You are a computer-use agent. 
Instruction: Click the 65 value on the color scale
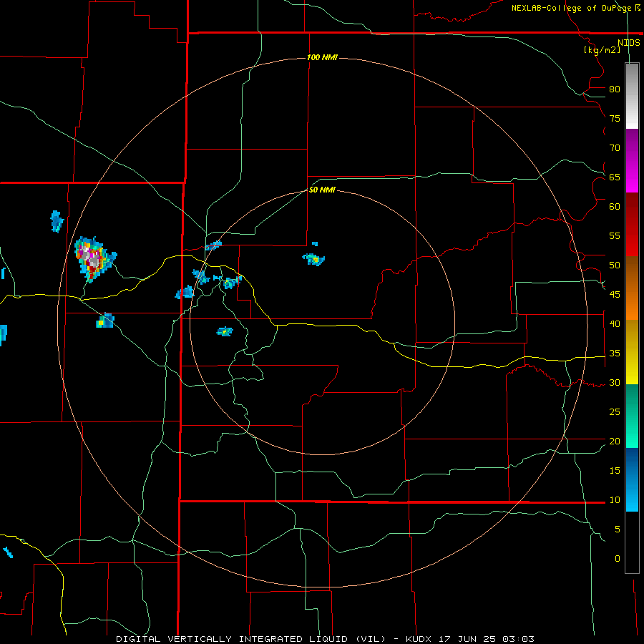615,177
